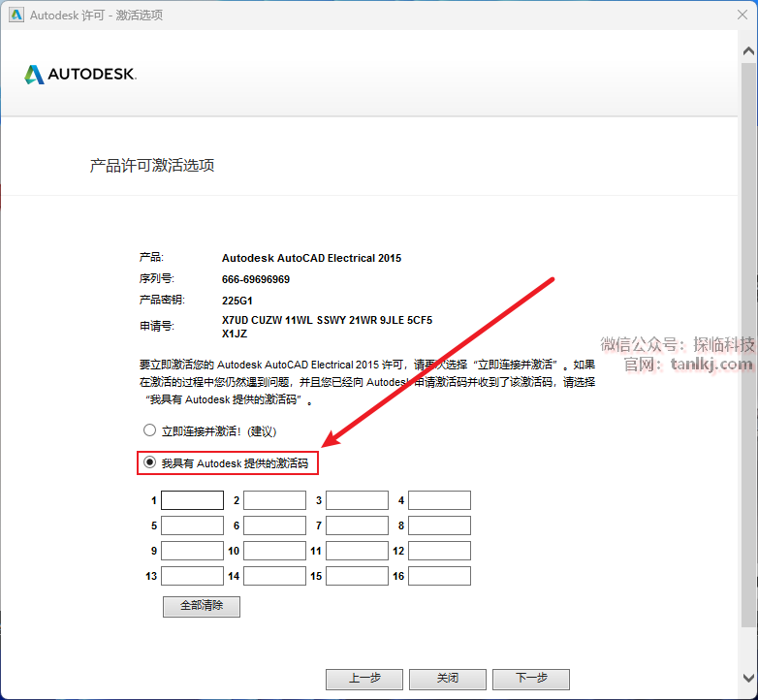The height and width of the screenshot is (700, 758).
Task: Click the heading 产品许可激活选项
Action: [152, 166]
